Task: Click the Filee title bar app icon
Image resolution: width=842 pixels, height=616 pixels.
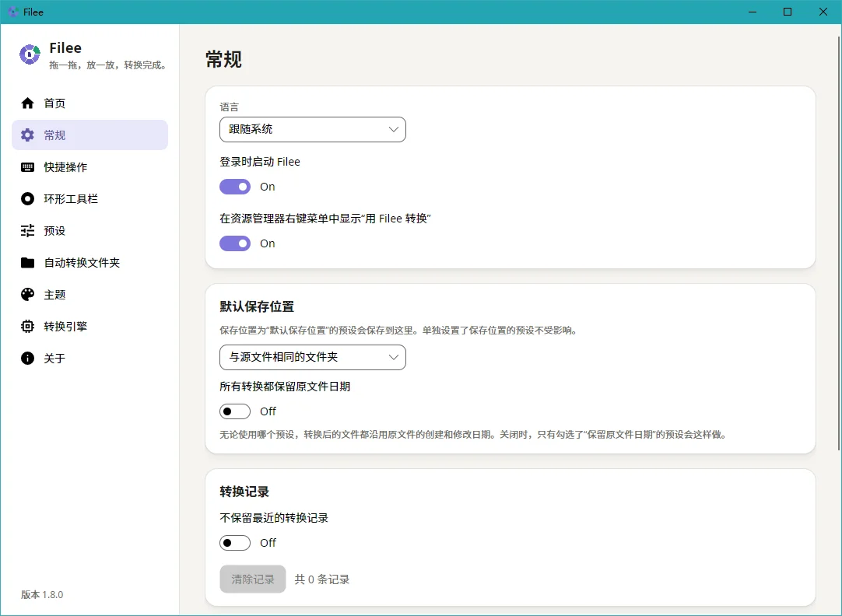Action: (x=13, y=12)
